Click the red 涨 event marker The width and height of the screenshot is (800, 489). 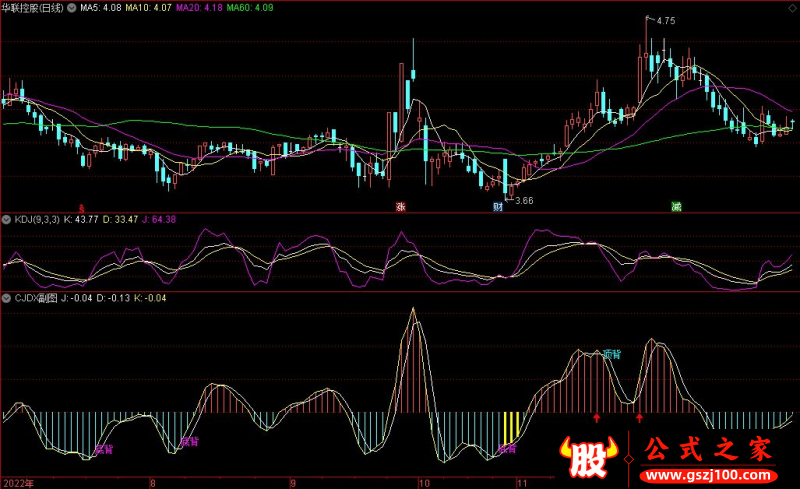click(400, 206)
